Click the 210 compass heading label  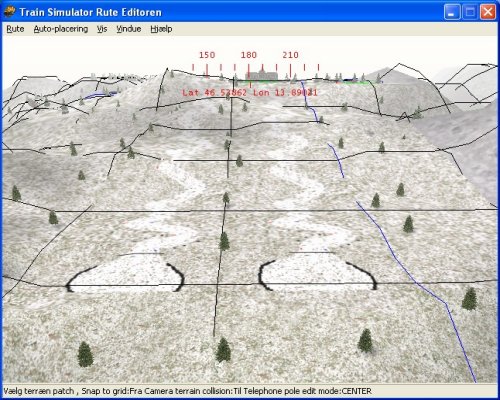click(x=290, y=55)
